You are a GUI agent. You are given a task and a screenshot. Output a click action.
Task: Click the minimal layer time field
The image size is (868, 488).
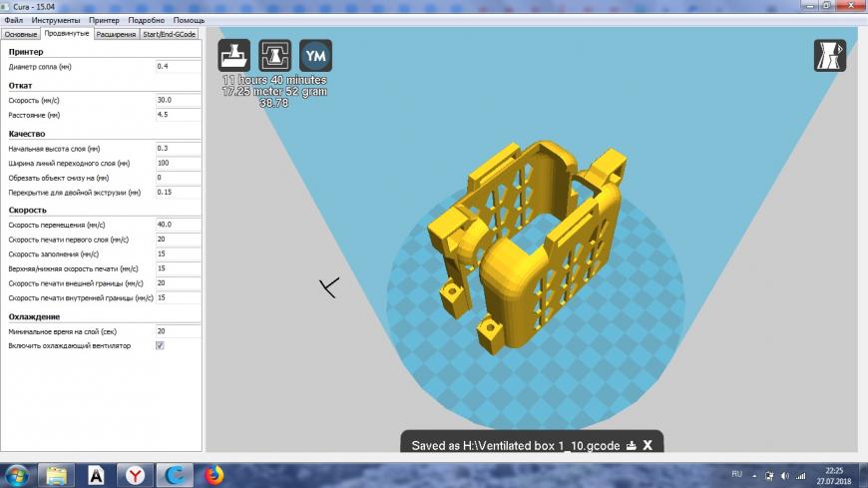178,331
